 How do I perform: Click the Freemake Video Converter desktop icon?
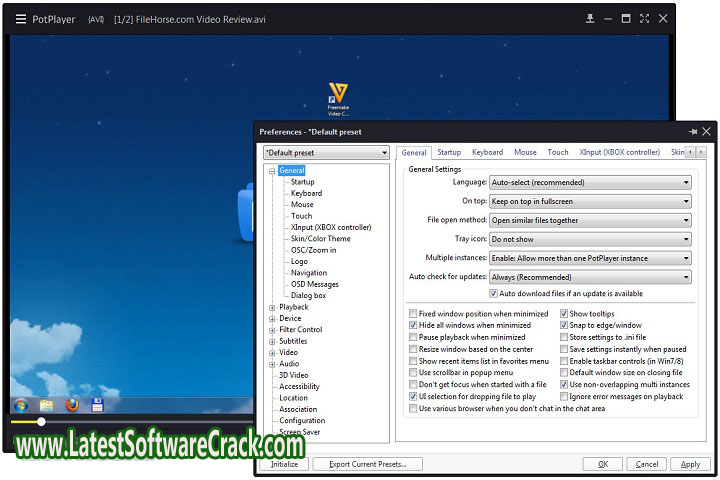point(338,97)
